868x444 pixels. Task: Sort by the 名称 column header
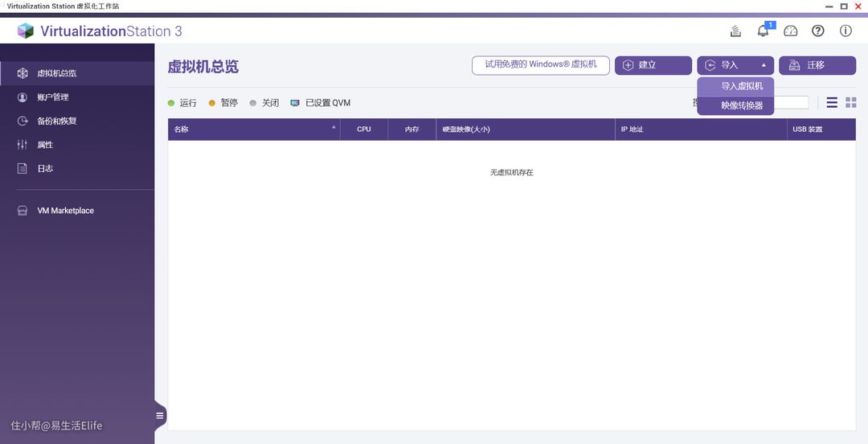coord(253,129)
